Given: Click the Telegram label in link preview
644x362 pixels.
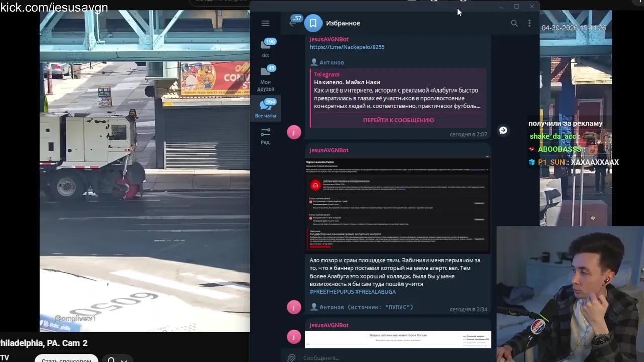Looking at the screenshot, I should pos(327,75).
